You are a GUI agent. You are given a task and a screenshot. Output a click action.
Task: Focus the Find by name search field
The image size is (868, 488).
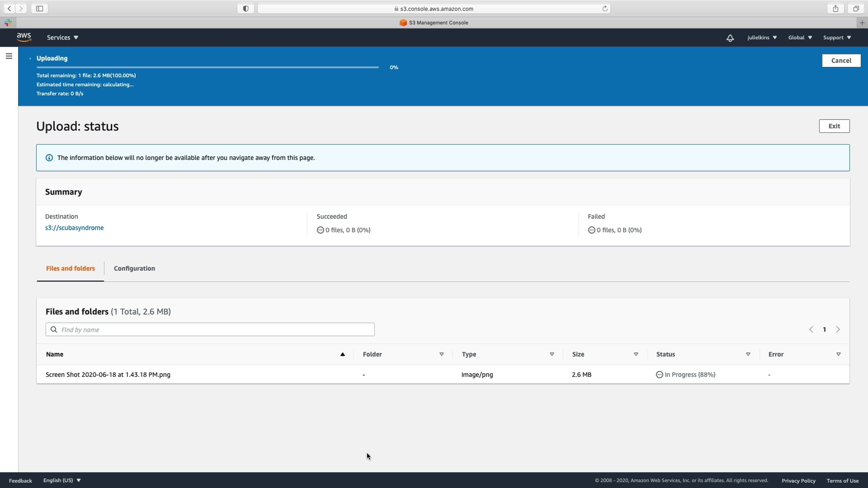210,330
